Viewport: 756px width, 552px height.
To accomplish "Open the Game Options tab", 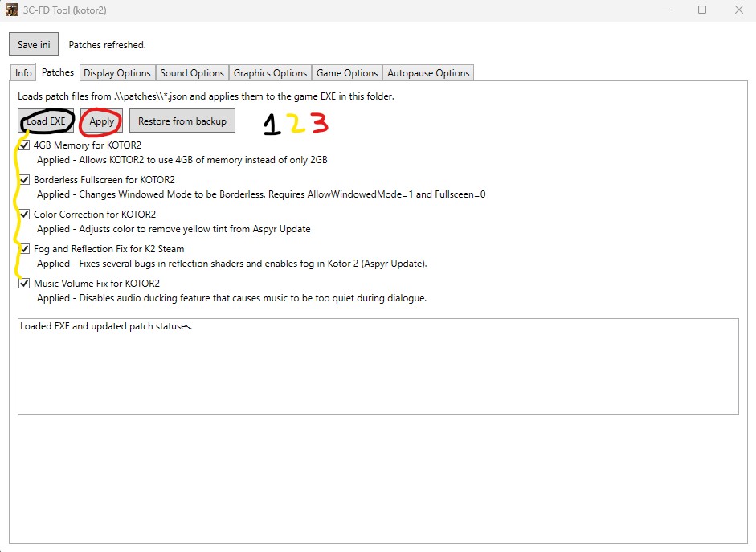I will pos(347,73).
